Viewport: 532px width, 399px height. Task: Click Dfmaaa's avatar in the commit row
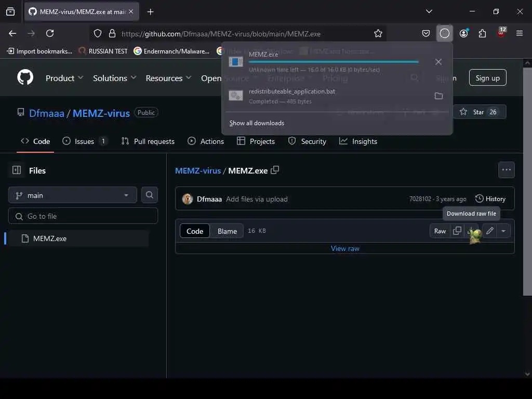[x=187, y=199]
